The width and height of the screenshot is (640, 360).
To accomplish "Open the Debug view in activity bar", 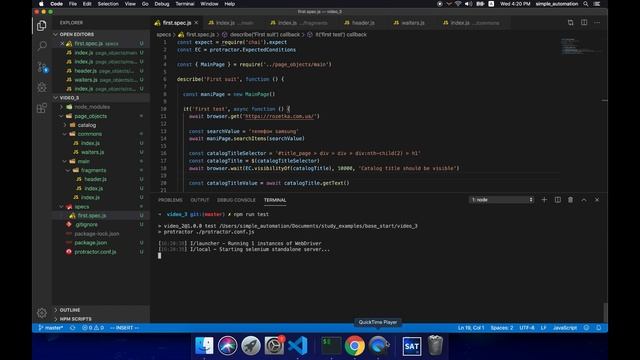I will [42, 87].
